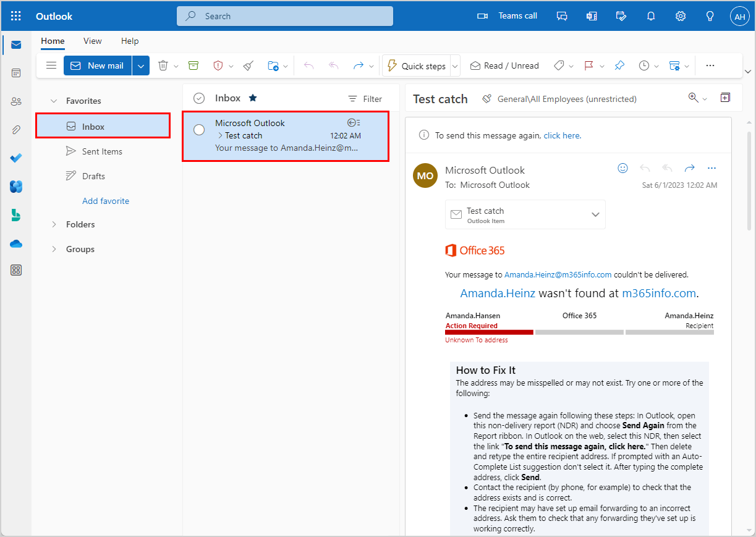The height and width of the screenshot is (537, 756).
Task: Click the Move to folder icon
Action: tap(273, 66)
